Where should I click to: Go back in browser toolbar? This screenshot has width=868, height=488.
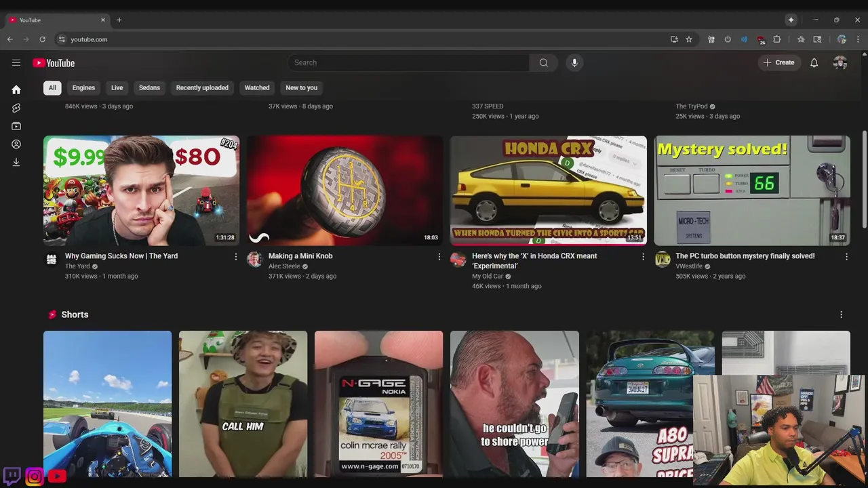(x=10, y=39)
